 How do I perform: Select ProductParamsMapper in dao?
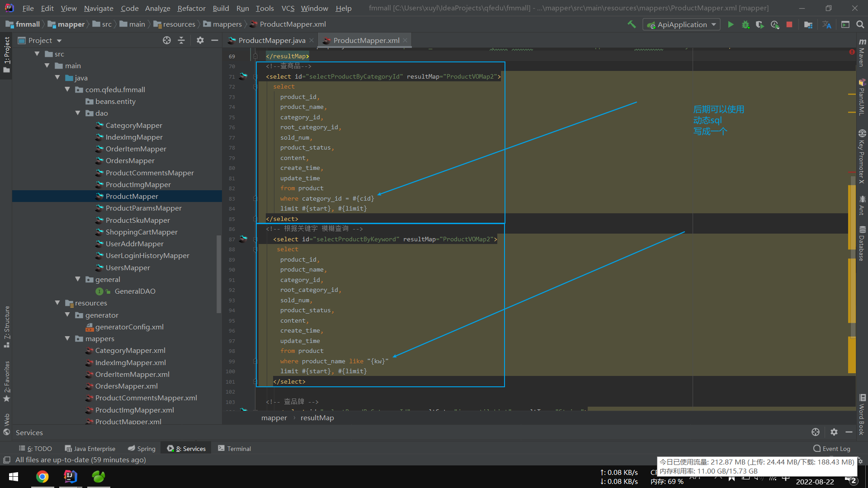pos(143,208)
